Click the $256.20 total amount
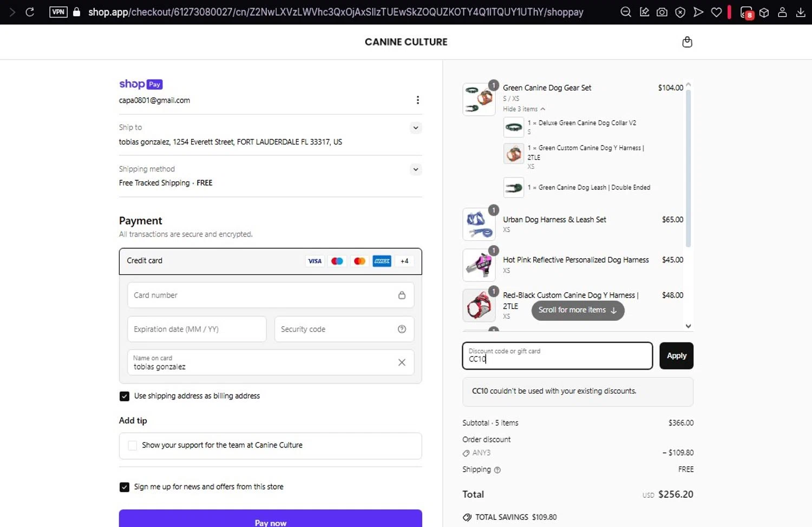The height and width of the screenshot is (527, 812). pyautogui.click(x=676, y=495)
